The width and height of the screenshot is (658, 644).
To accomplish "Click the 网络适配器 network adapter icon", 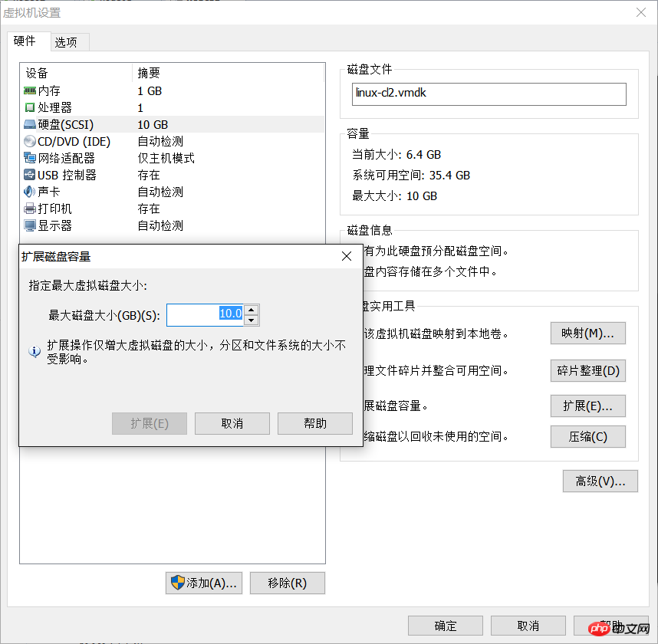I will [29, 158].
